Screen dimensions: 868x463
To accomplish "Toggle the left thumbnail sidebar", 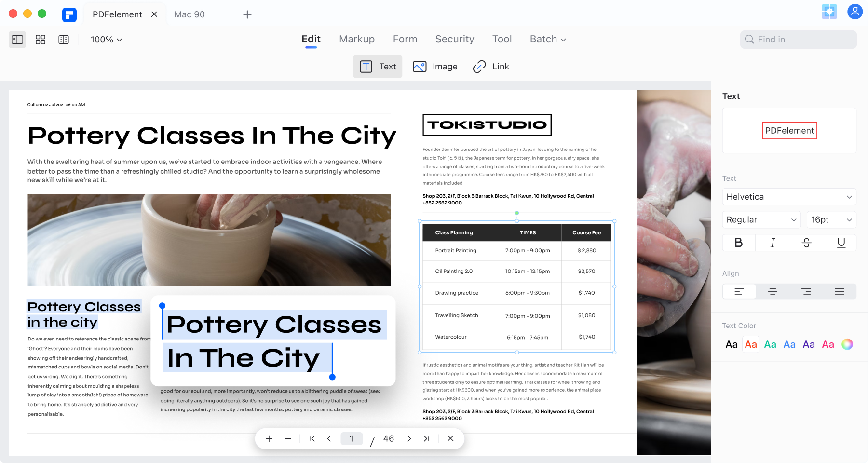I will point(17,40).
